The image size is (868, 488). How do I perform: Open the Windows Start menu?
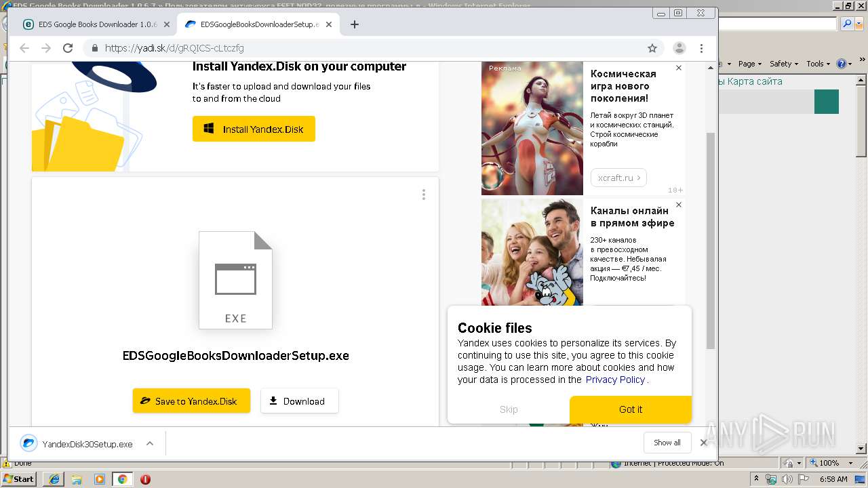pos(18,479)
